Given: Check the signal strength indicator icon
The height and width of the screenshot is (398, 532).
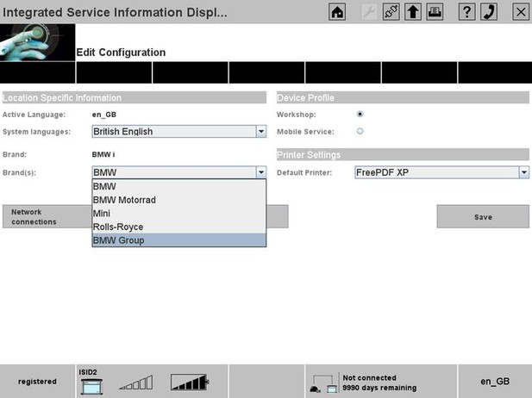Looking at the screenshot, I should (136, 382).
